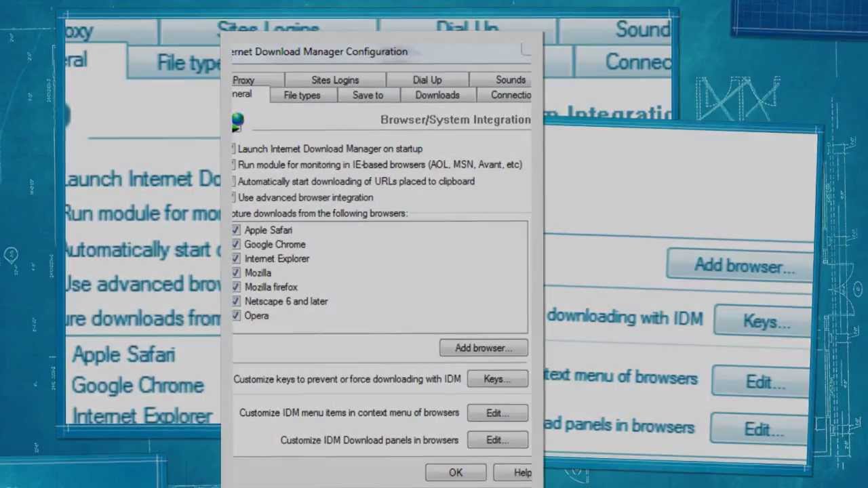Click Edit... beside Customize IDM Download panels
This screenshot has height=488, width=868.
497,440
